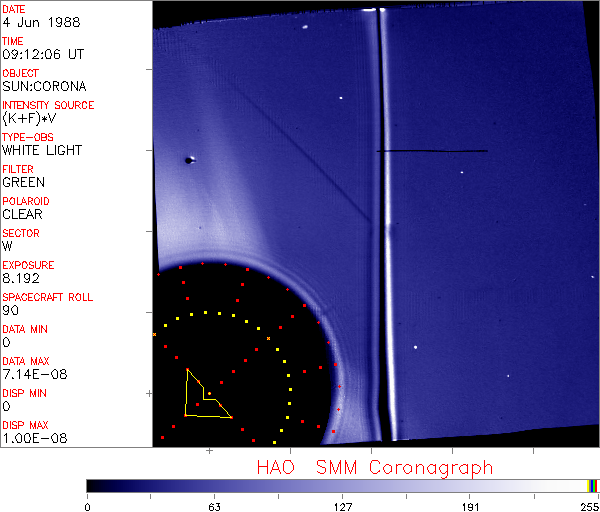
Task: Select the rainbow-colored end of the color bar
Action: pyautogui.click(x=593, y=485)
